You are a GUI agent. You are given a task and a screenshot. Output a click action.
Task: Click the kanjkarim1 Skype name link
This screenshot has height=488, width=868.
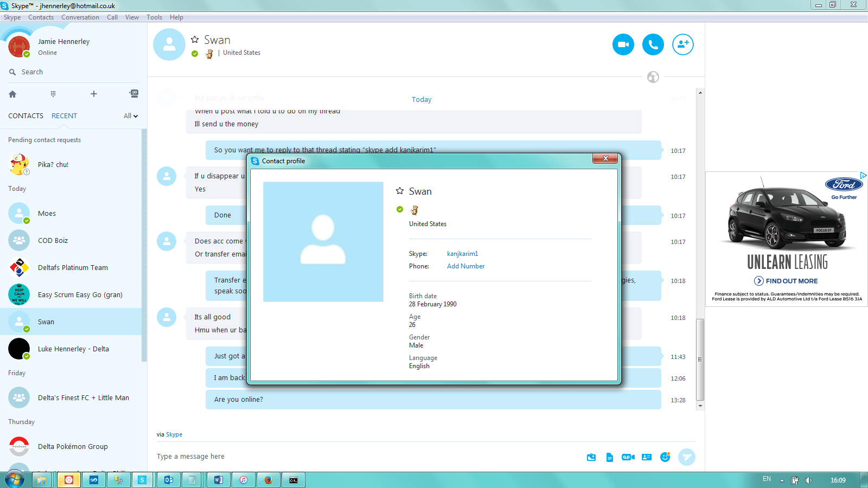click(463, 254)
